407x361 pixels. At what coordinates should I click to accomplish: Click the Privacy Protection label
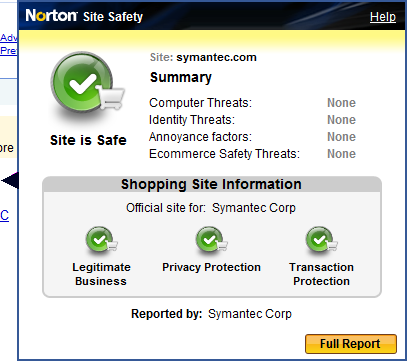point(211,267)
